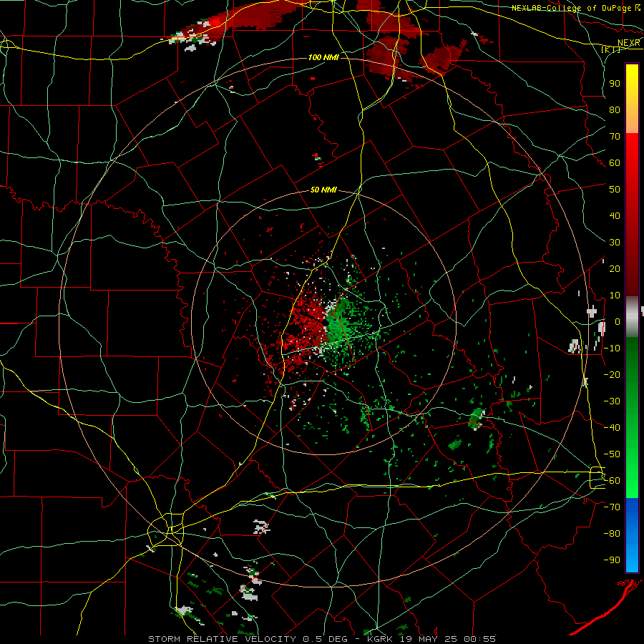This screenshot has height=644, width=644.
Task: Click the -40 tick label on the color scale
Action: (612, 428)
